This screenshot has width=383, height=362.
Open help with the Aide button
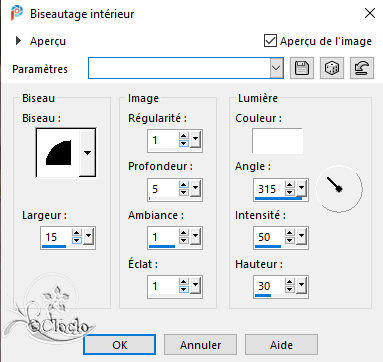point(281,345)
